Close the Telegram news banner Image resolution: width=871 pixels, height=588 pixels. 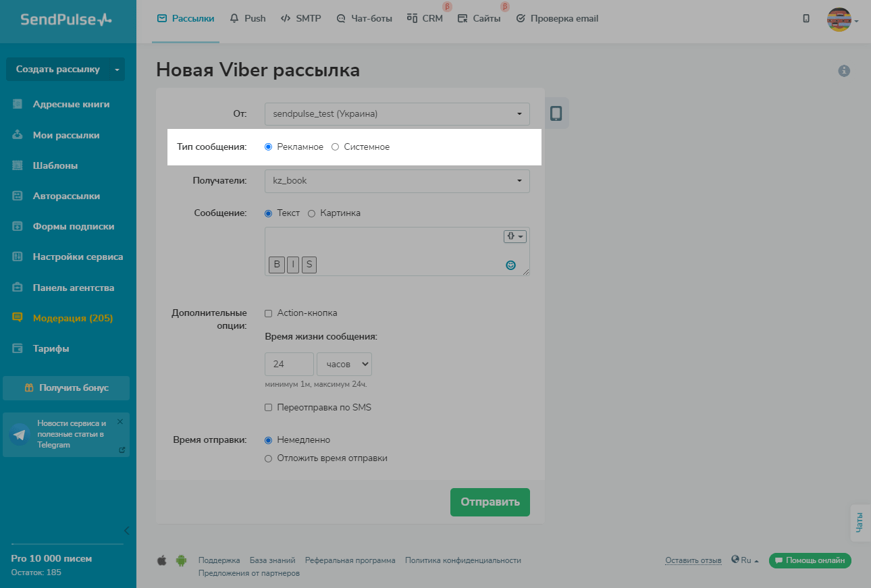click(x=120, y=421)
